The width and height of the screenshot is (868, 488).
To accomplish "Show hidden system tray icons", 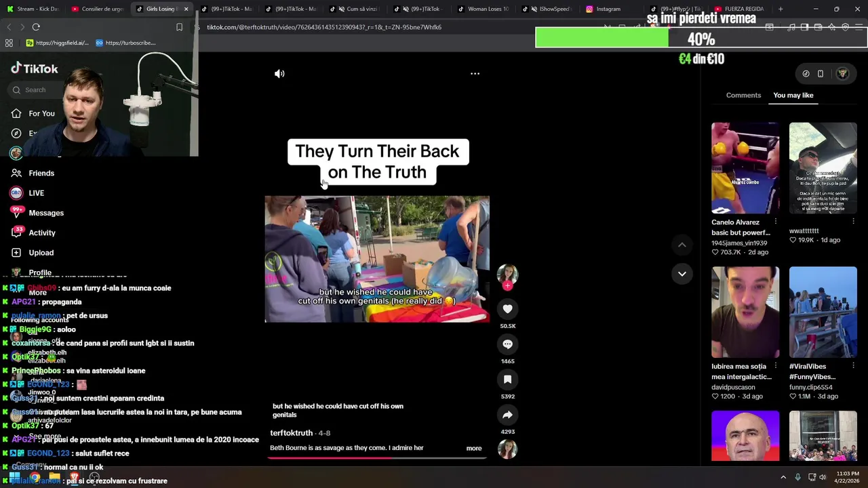I will click(783, 477).
